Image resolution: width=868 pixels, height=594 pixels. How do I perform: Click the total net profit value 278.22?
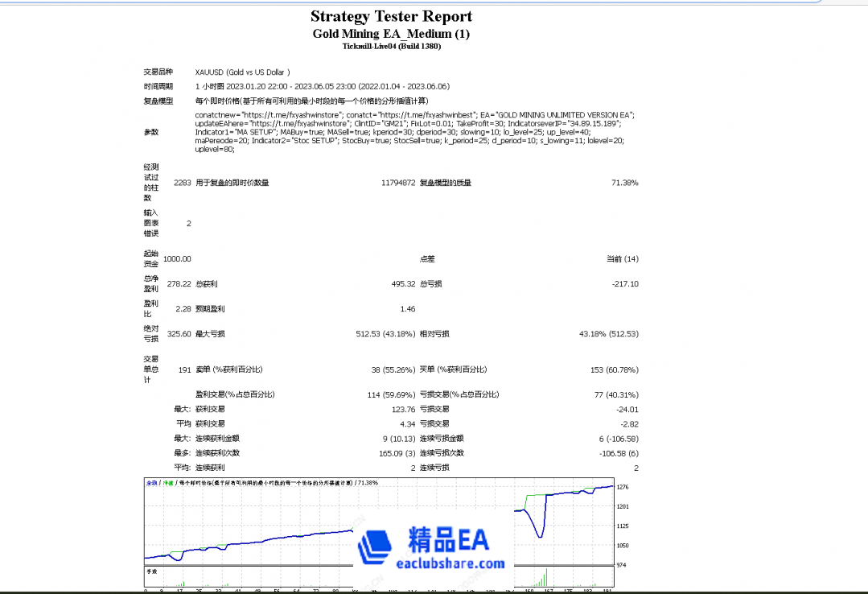179,283
